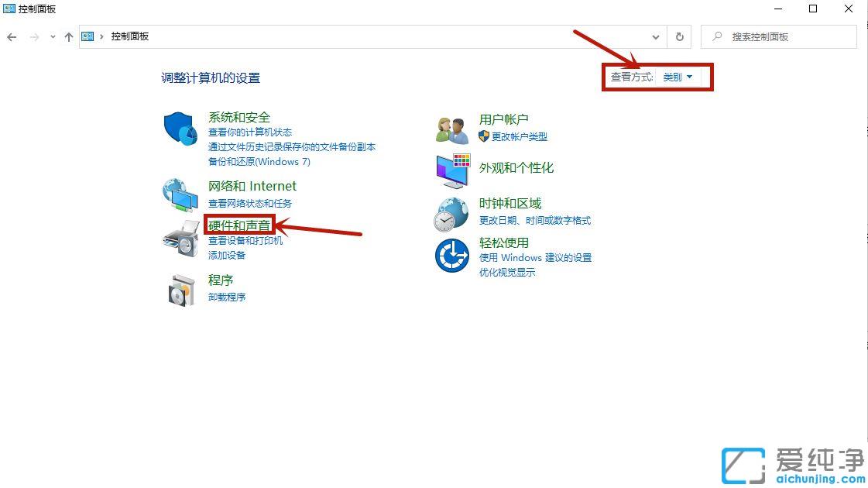Click the 备份和还原(Windows 7) link

coord(258,161)
